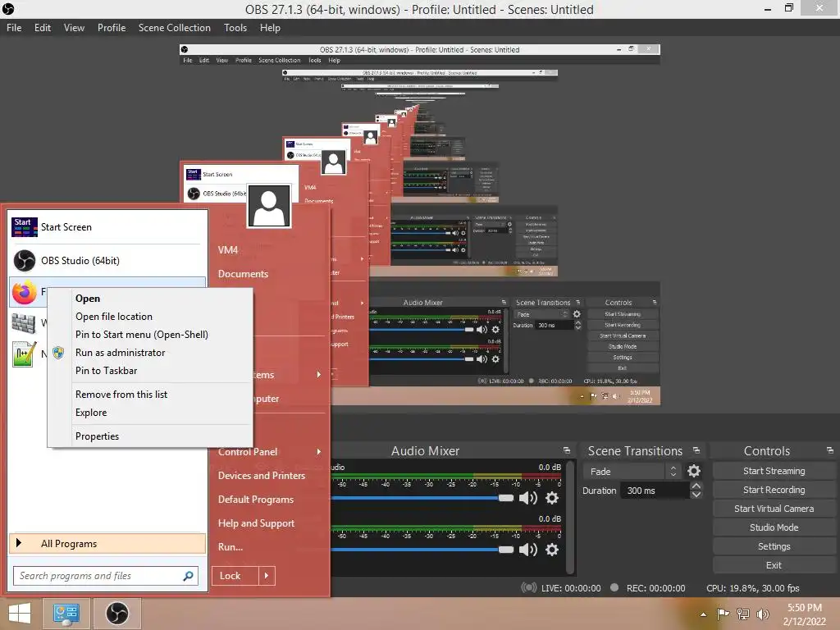
Task: Mute the first audio mixer track
Action: coord(527,498)
